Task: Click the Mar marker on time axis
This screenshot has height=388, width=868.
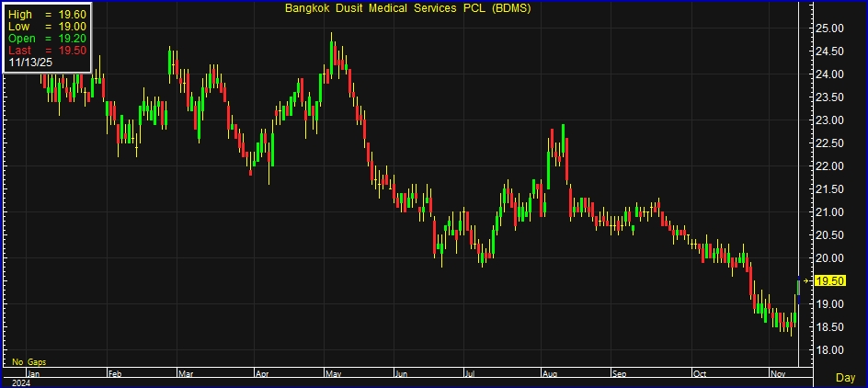Action: point(186,374)
